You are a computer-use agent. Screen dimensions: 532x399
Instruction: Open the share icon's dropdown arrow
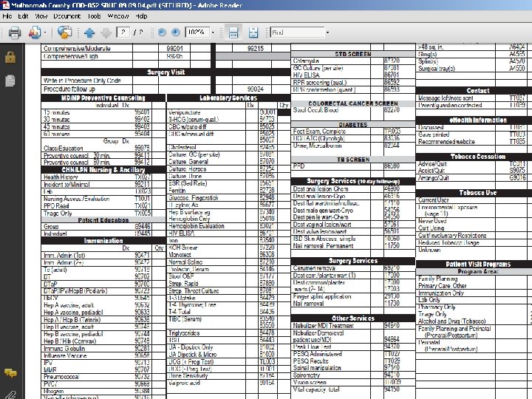[45, 33]
